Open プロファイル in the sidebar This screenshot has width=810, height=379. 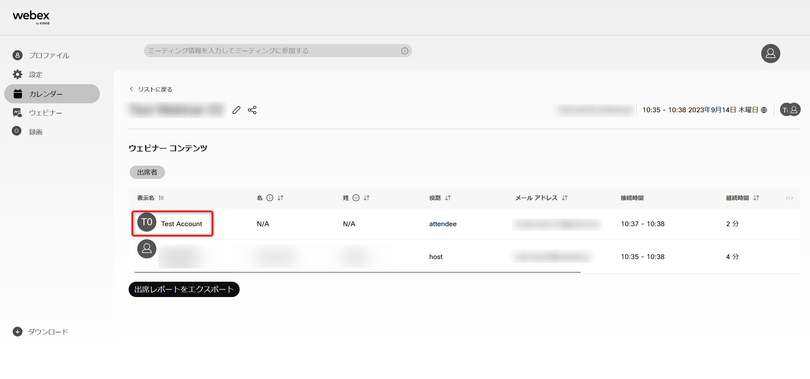(41, 55)
